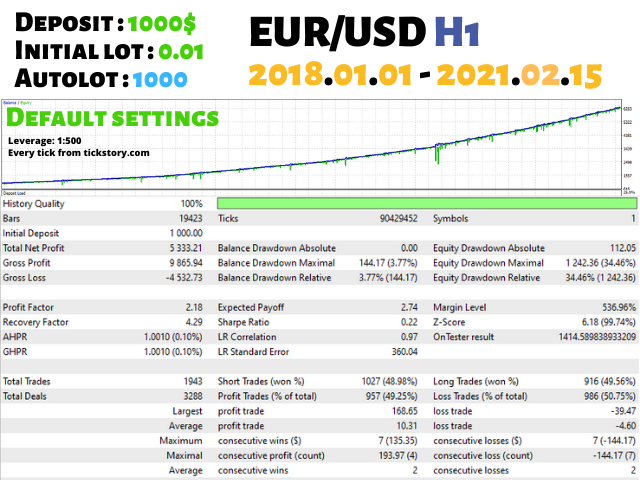Select the Gross Loss value '-4 532.73'

(184, 278)
